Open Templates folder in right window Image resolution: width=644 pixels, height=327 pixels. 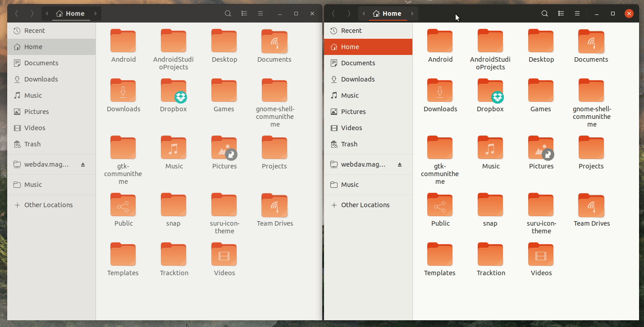(440, 254)
